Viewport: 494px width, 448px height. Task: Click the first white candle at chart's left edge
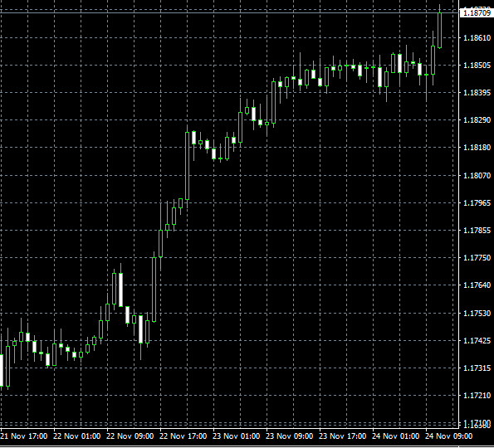[1, 370]
